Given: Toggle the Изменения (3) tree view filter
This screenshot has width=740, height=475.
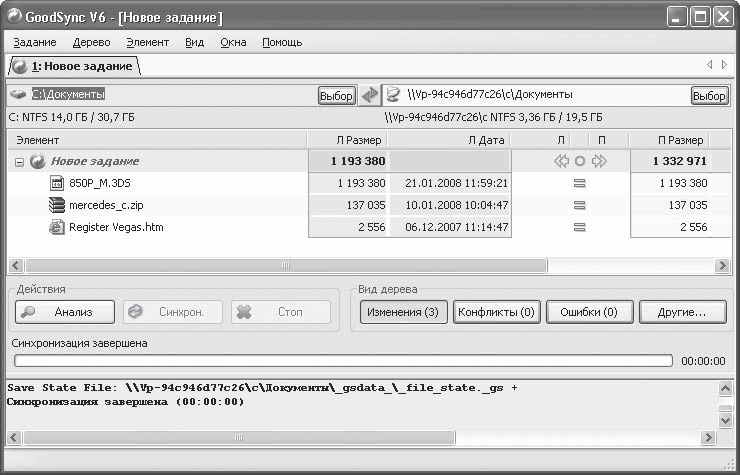Looking at the screenshot, I should click(404, 312).
